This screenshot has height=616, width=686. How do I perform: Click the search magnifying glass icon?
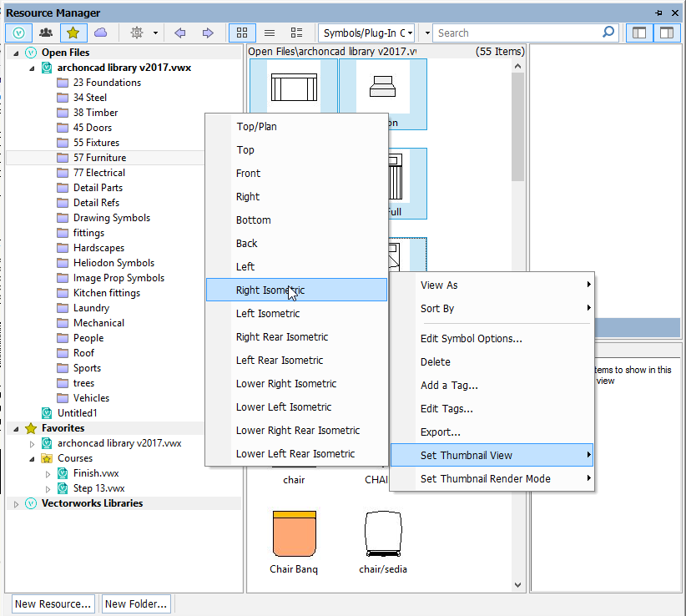click(x=607, y=33)
